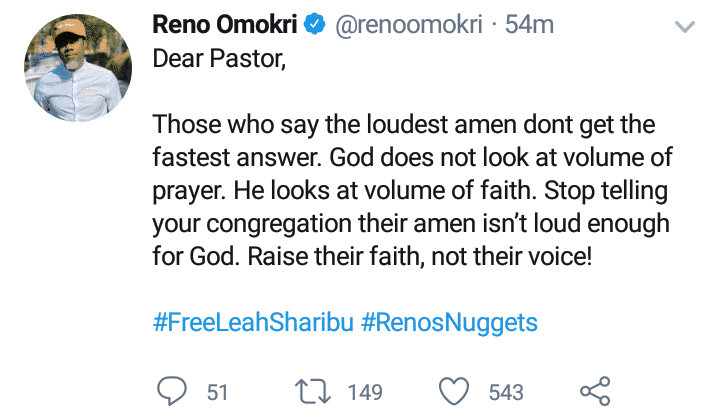
Task: Click the Reno Omokri display name
Action: [x=224, y=23]
